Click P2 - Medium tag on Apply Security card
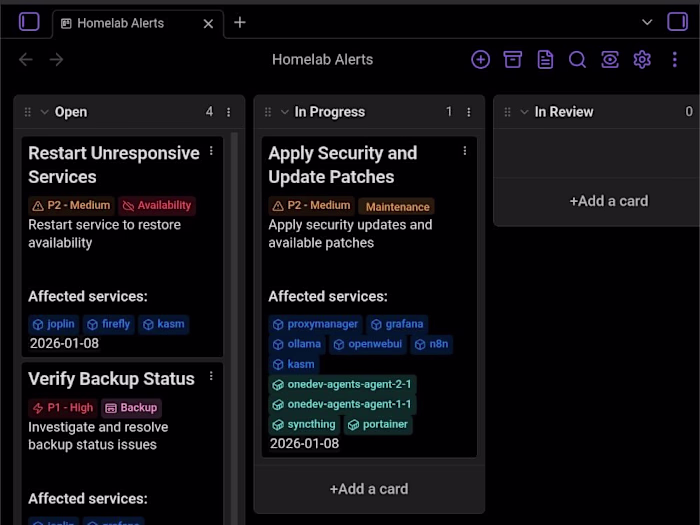The width and height of the screenshot is (700, 525). pos(312,205)
